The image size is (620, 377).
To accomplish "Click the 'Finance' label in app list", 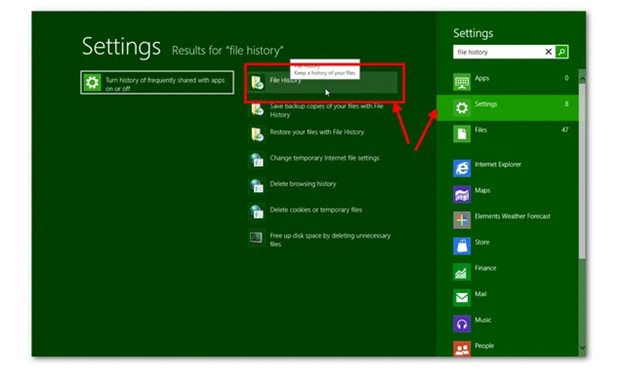I will coord(485,268).
